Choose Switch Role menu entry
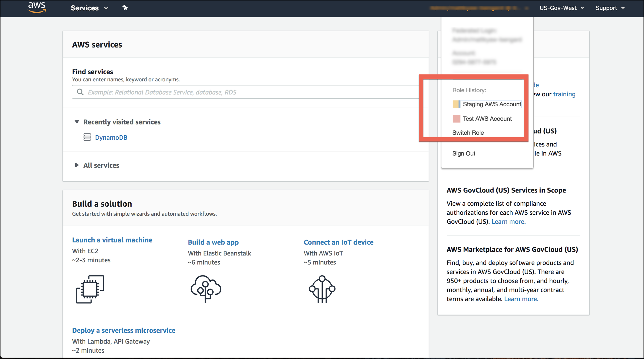Image resolution: width=644 pixels, height=359 pixels. coord(468,133)
